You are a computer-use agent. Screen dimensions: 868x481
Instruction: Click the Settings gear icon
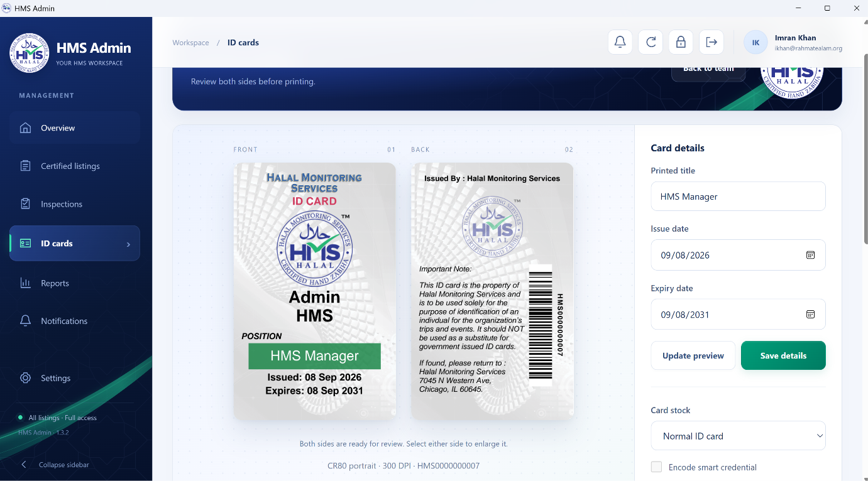25,378
